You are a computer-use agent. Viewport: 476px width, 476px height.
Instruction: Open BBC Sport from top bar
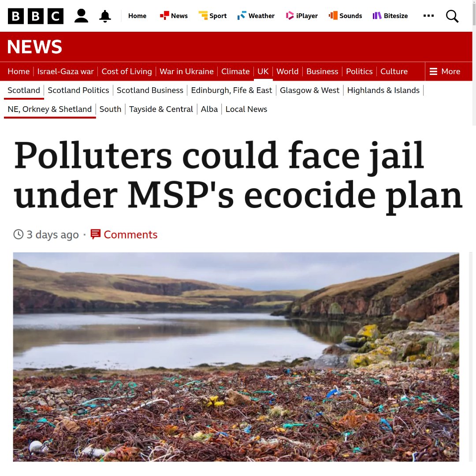[212, 16]
